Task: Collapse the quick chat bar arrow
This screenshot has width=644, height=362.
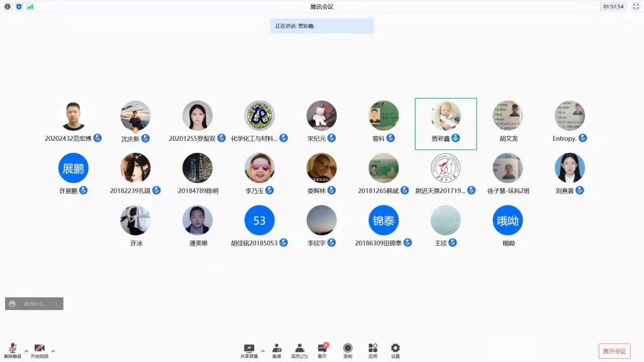Action: tap(57, 304)
